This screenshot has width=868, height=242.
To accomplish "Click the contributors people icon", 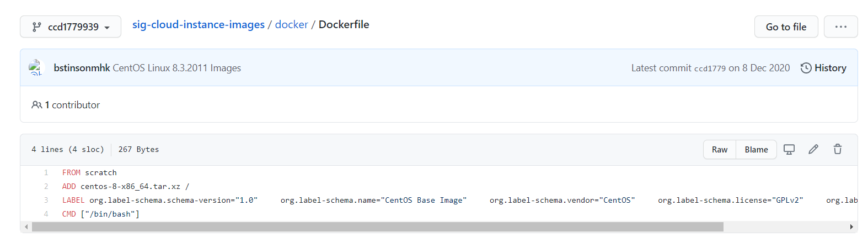I will [x=37, y=105].
